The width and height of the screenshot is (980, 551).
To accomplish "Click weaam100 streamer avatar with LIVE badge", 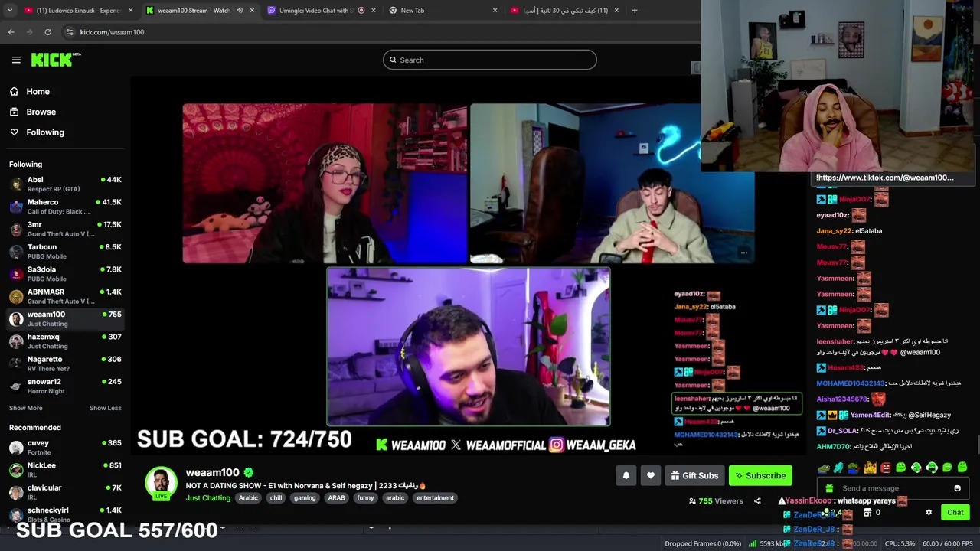I will coord(161,484).
